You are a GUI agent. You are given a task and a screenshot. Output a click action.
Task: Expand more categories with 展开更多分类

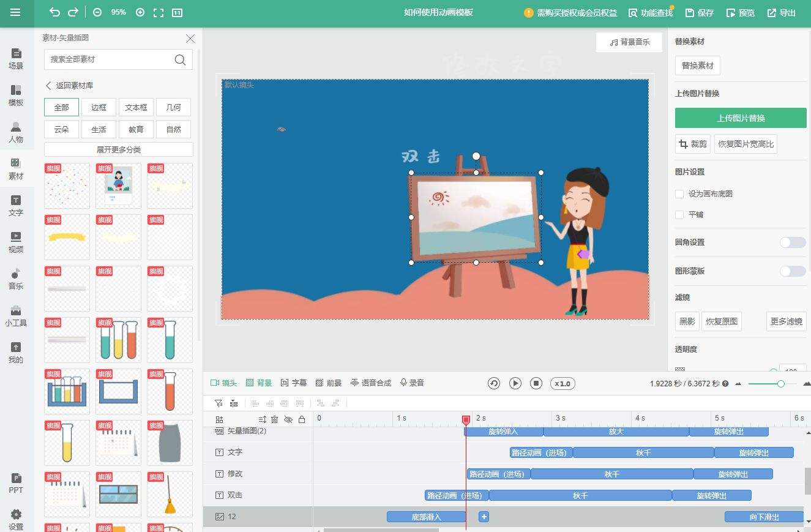click(x=119, y=149)
